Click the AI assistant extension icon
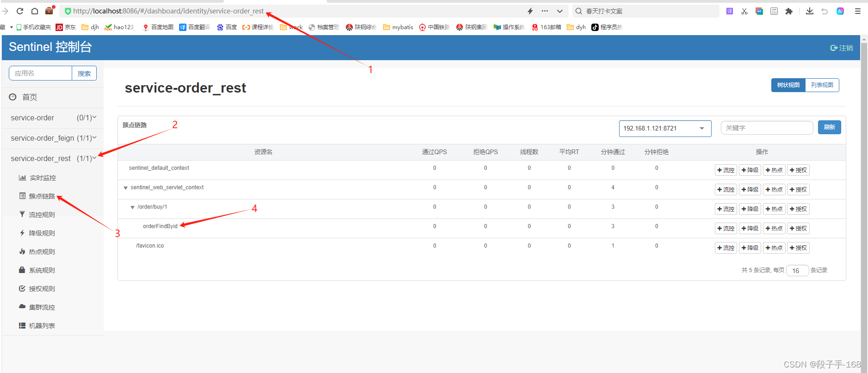This screenshot has height=373, width=868. [x=840, y=11]
